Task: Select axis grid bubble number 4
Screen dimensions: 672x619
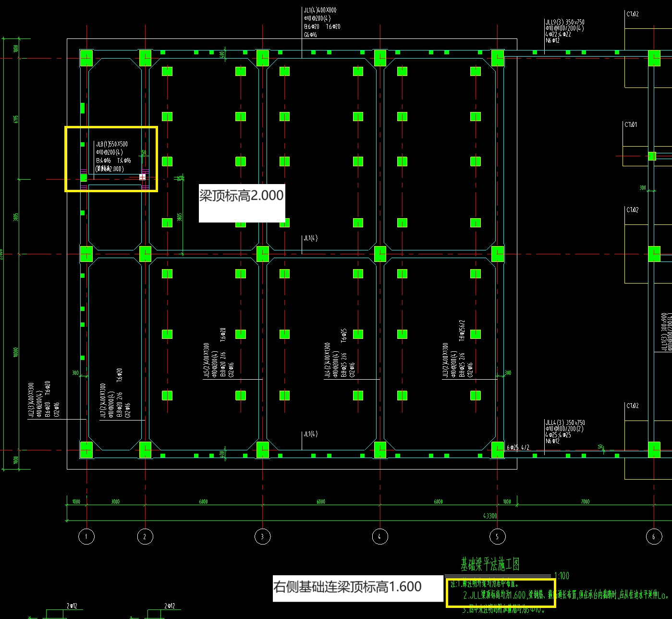Action: pyautogui.click(x=380, y=536)
